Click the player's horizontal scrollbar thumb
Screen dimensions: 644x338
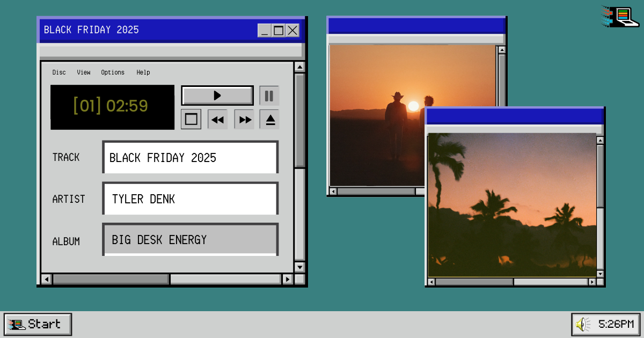111,279
